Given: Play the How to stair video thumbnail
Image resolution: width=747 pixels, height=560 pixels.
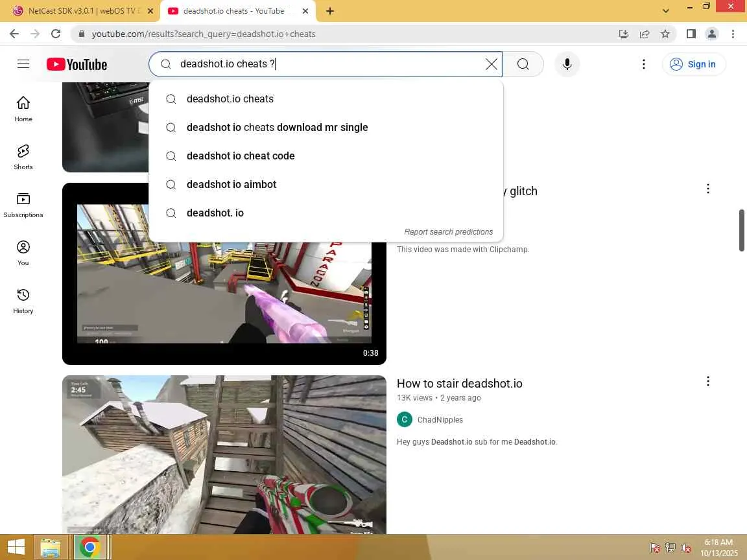Looking at the screenshot, I should click(x=224, y=454).
